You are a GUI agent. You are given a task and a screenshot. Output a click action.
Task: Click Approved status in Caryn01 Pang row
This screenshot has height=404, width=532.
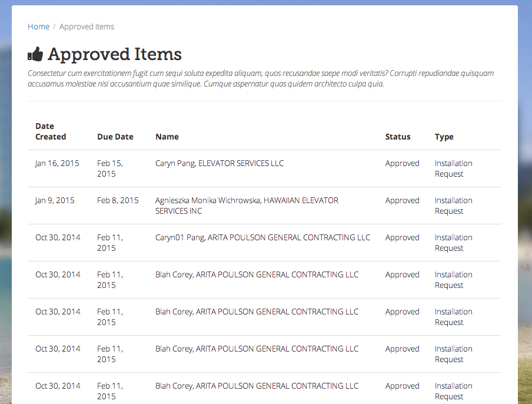[402, 238]
